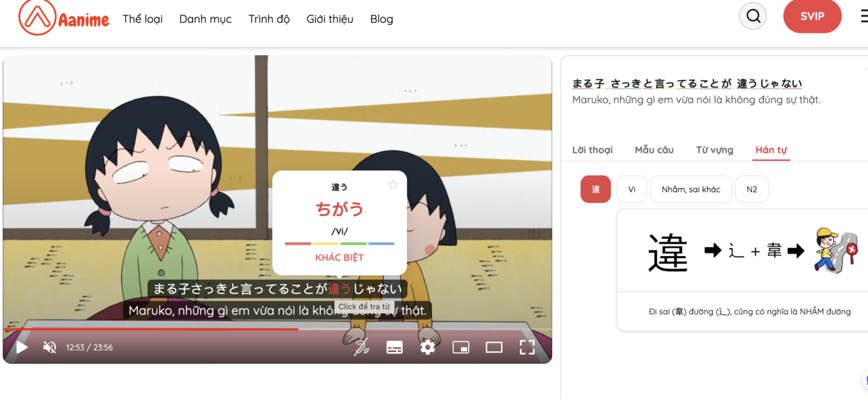
Task: Switch to the Lời thoại tab
Action: [592, 150]
